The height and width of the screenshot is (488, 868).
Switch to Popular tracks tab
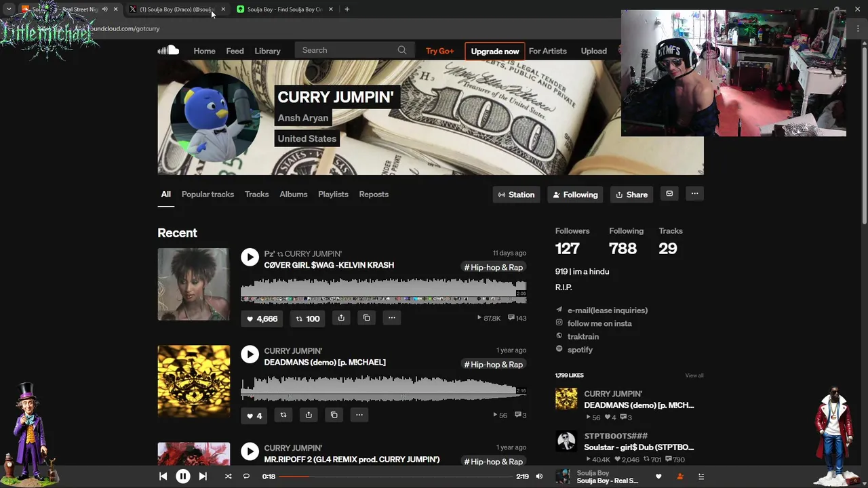coord(208,194)
